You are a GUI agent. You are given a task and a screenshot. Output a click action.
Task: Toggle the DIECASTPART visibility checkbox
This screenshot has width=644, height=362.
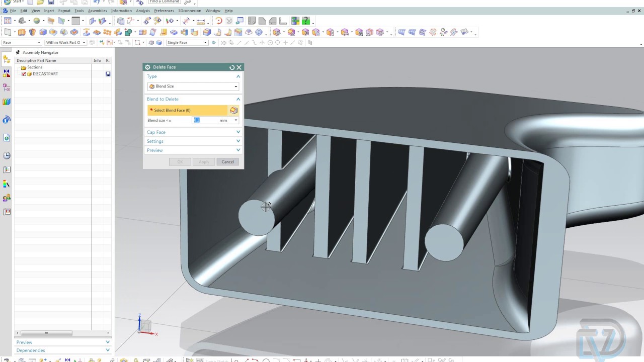(x=24, y=74)
